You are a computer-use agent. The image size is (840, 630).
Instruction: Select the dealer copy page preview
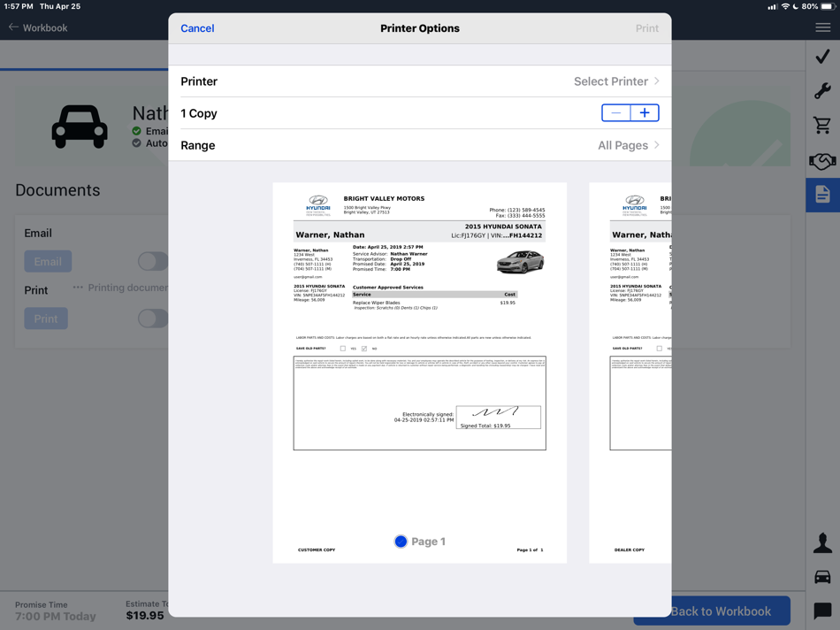click(x=630, y=373)
